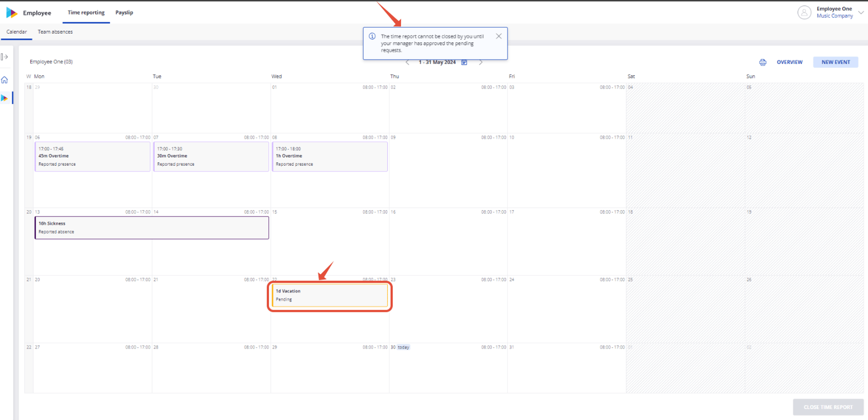
Task: Click the Employee app logo
Action: click(11, 13)
